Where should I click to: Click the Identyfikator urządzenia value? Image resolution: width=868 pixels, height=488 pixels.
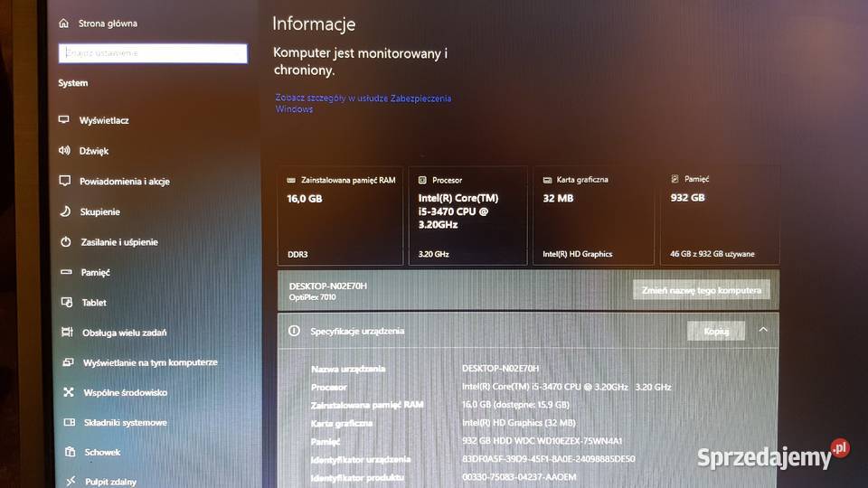(549, 459)
